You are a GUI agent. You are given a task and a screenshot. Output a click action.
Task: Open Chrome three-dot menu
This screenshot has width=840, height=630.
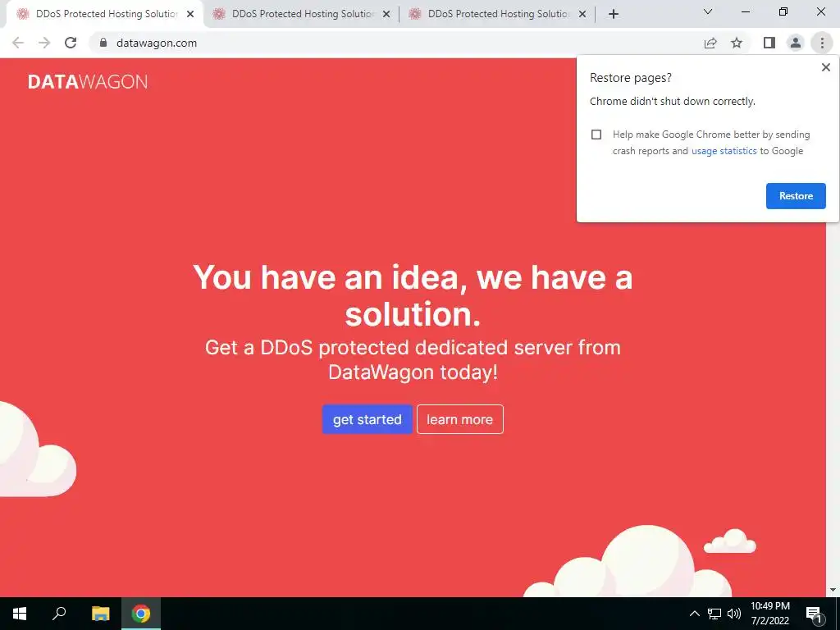point(822,43)
